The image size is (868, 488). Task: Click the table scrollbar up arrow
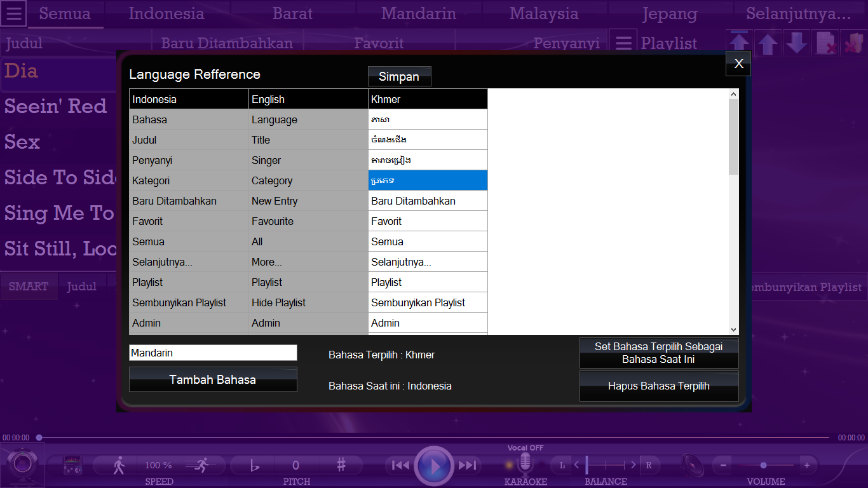734,94
